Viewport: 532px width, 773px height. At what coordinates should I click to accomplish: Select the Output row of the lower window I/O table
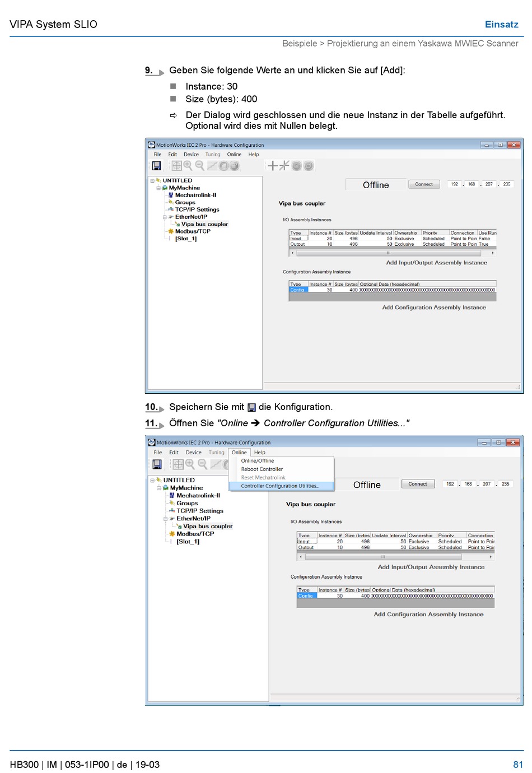click(x=395, y=548)
